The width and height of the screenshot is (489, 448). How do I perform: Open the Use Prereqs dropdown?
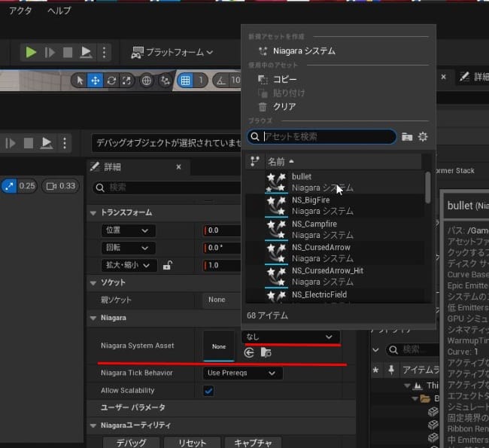(x=243, y=373)
